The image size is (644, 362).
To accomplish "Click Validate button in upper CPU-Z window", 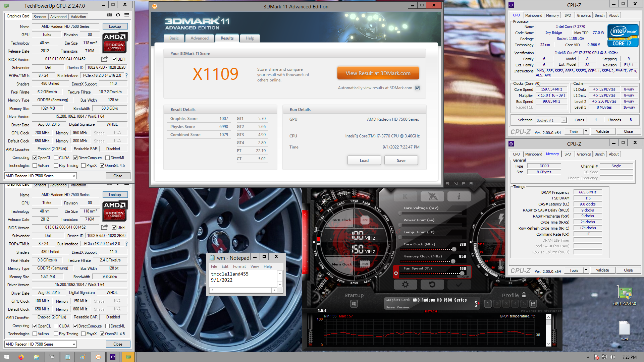I will 602,131.
